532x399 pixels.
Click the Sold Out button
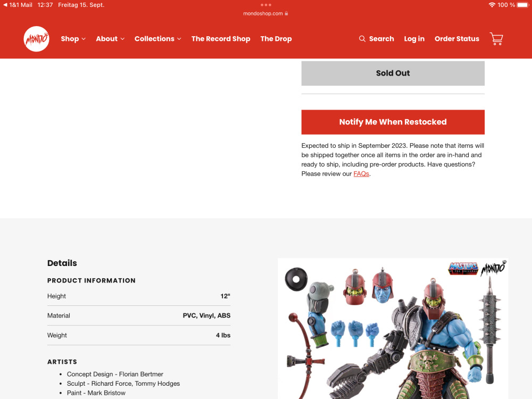click(x=393, y=73)
